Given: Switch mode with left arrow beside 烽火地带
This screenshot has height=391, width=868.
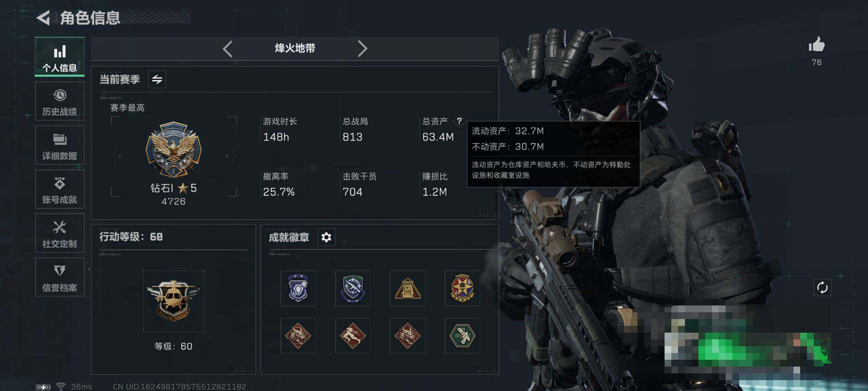Looking at the screenshot, I should pyautogui.click(x=228, y=48).
